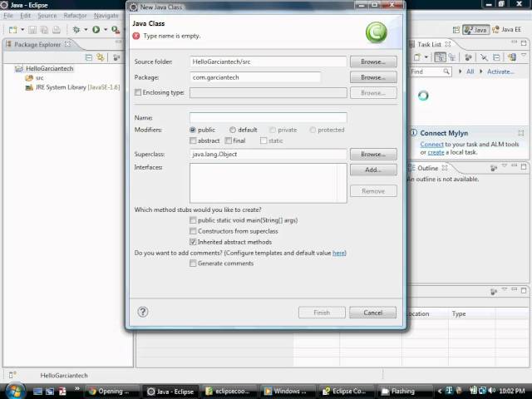Click the Outline tab
Viewport: 532px width, 399px height.
point(428,168)
